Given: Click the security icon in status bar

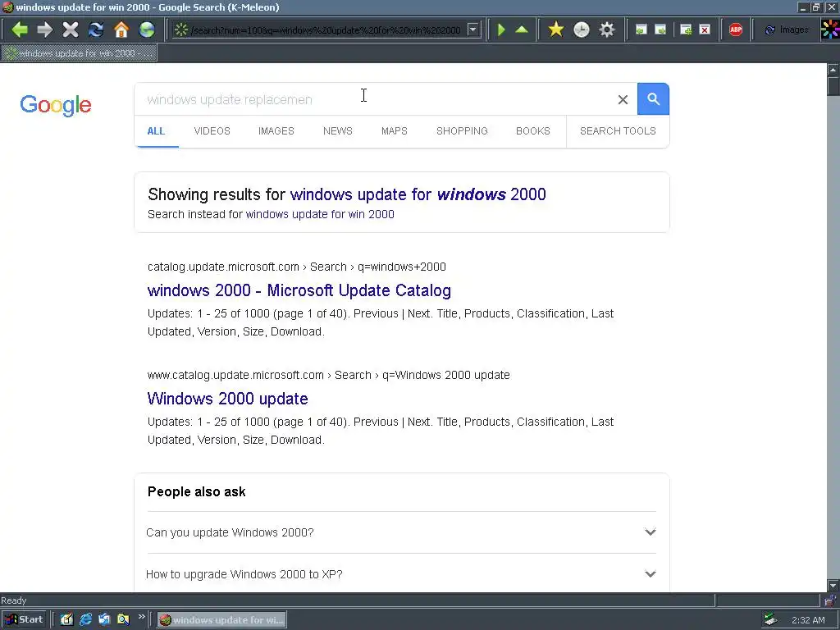Looking at the screenshot, I should coord(829,600).
